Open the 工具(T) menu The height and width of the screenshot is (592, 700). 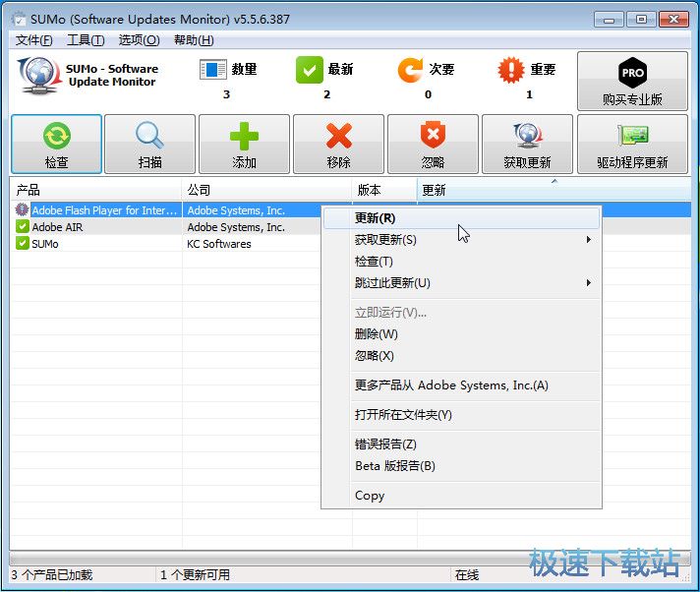pyautogui.click(x=86, y=40)
